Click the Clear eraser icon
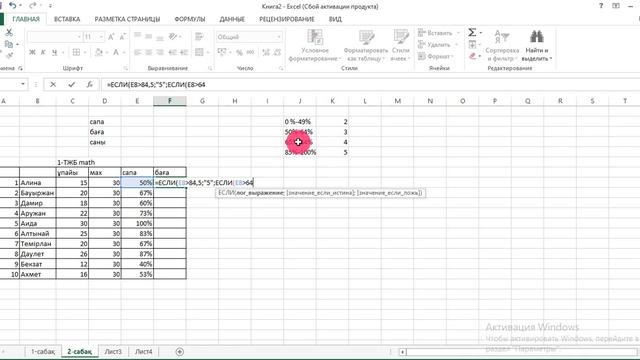 (x=472, y=56)
